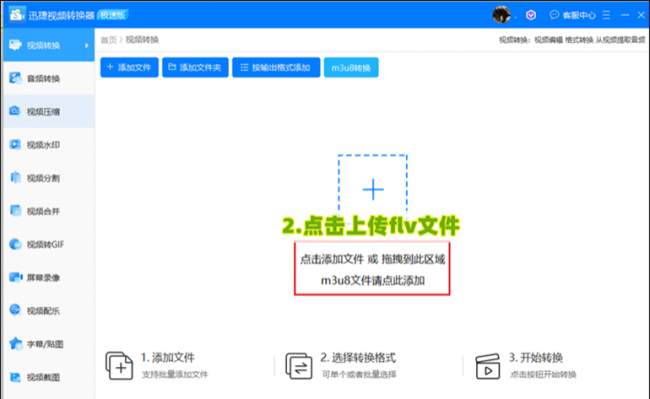Go to 首页 in the breadcrumb
The width and height of the screenshot is (650, 399).
[109, 40]
